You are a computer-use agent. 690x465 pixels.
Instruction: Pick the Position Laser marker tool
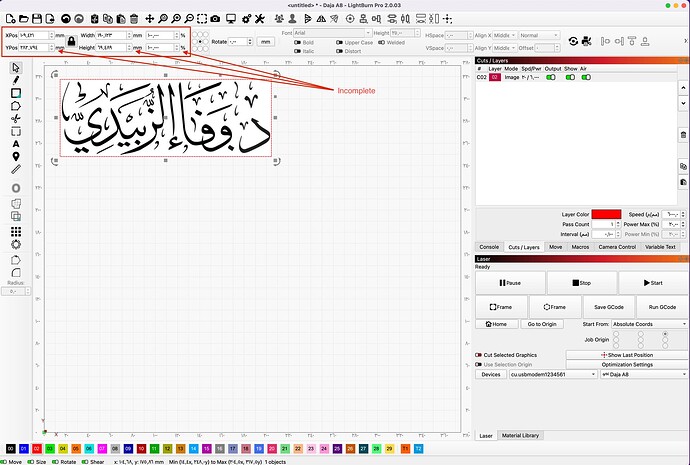point(16,156)
